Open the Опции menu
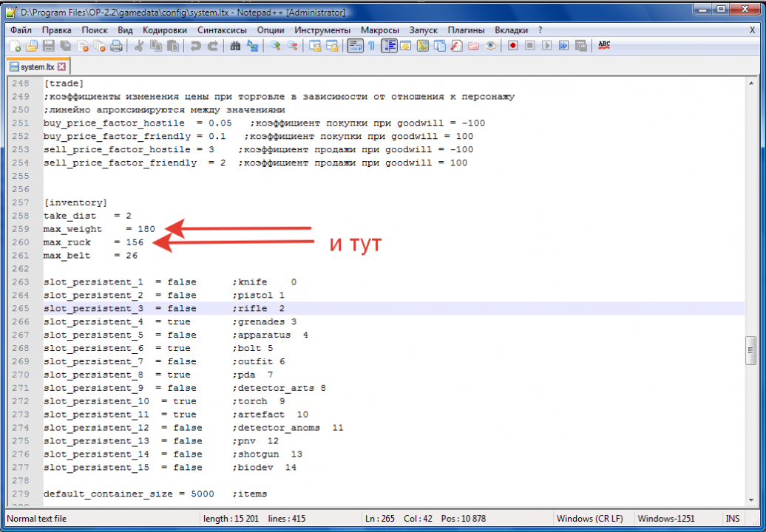This screenshot has height=532, width=766. pyautogui.click(x=271, y=30)
